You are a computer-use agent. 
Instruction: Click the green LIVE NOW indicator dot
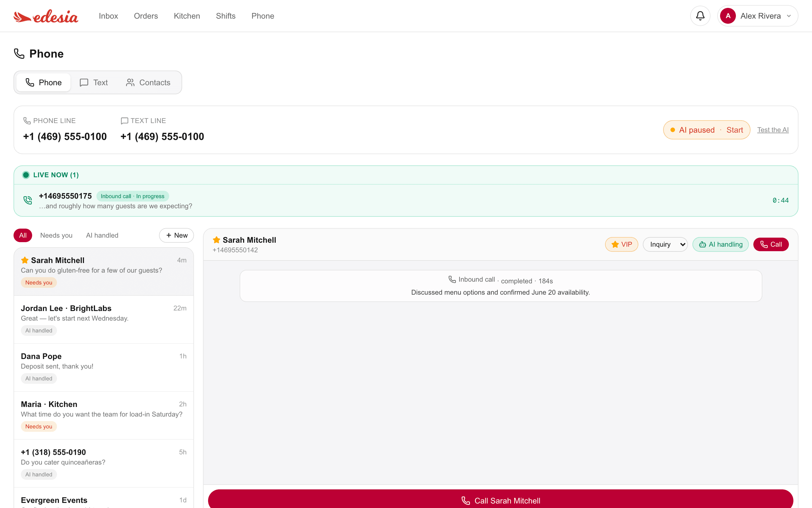[26, 175]
